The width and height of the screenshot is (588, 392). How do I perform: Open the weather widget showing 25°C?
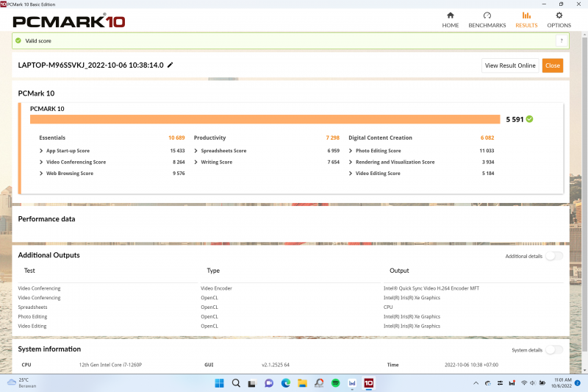click(x=23, y=382)
